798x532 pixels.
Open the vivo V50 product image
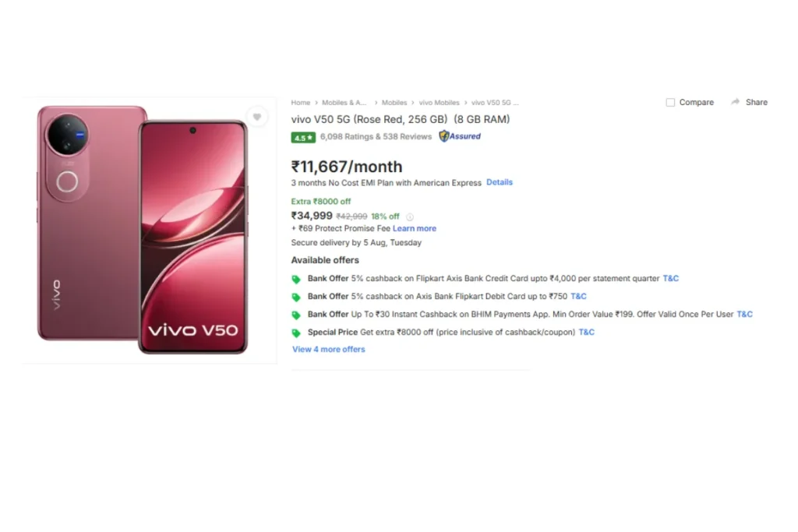143,230
